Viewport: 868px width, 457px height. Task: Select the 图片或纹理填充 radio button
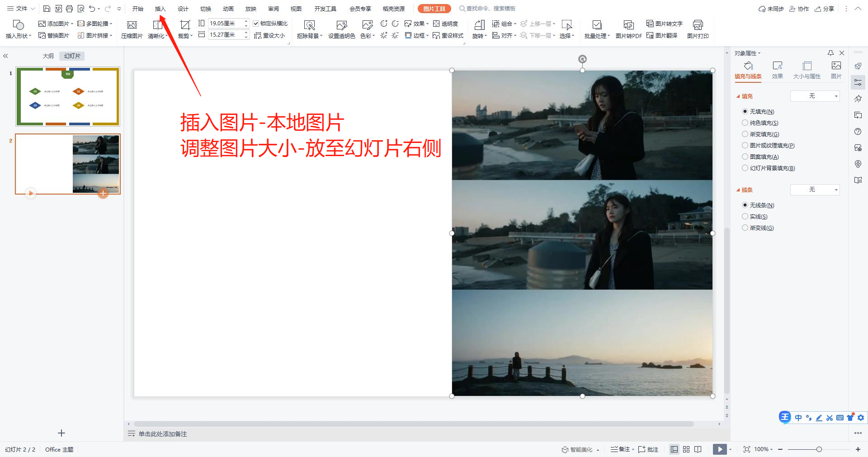(x=745, y=145)
